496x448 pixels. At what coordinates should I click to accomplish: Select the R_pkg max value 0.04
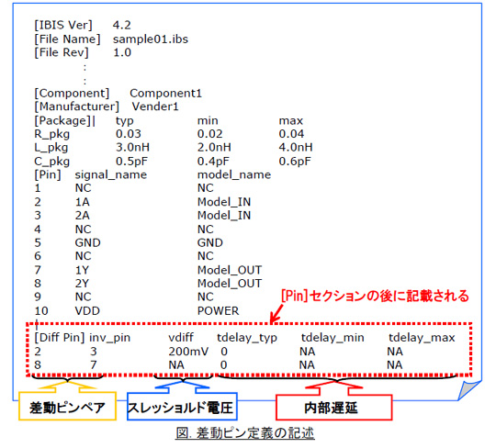click(291, 134)
